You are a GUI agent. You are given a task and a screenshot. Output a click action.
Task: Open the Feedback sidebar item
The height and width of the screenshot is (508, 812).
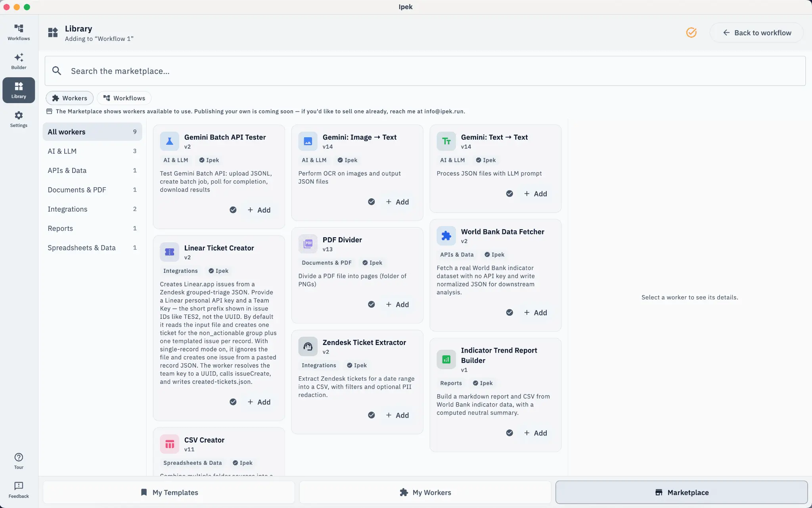point(19,490)
